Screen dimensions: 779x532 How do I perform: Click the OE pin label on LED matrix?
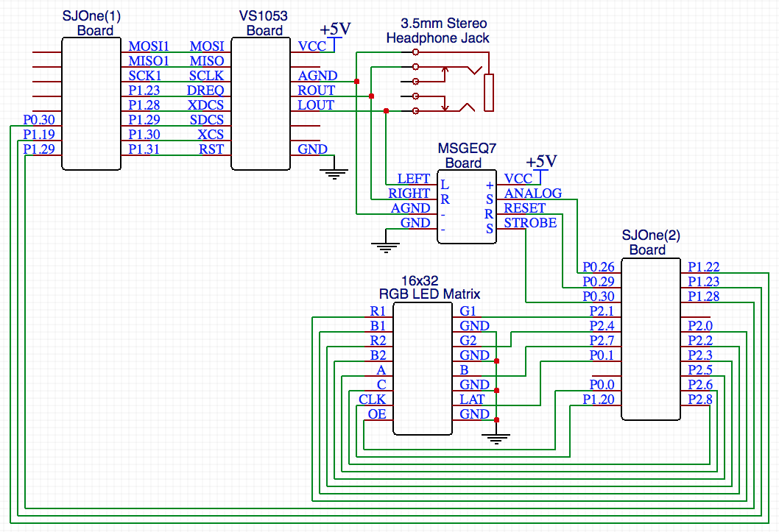coord(377,414)
